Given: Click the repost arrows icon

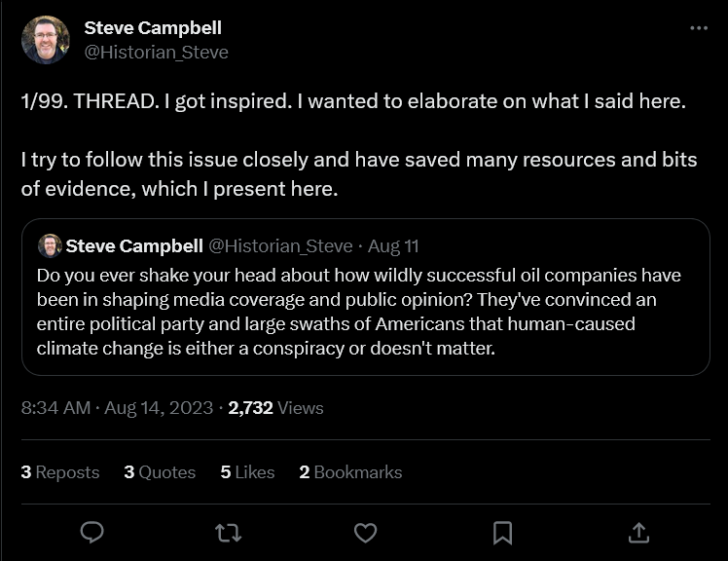Looking at the screenshot, I should coord(228,532).
